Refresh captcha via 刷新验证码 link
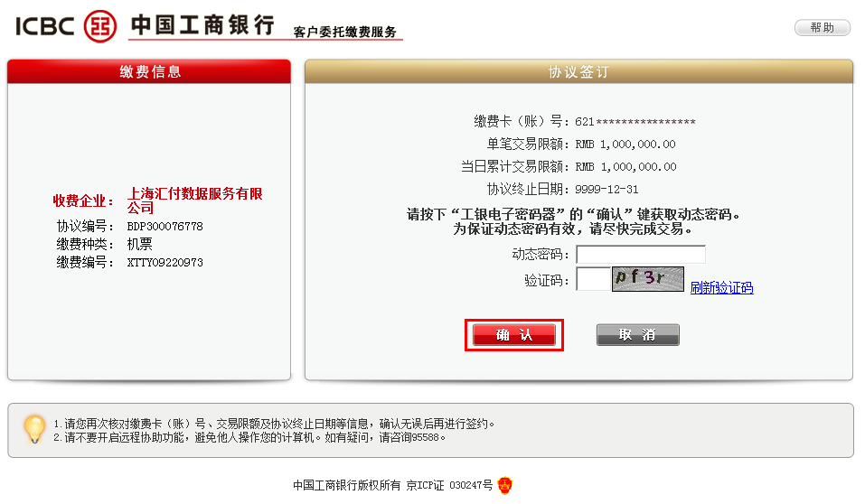This screenshot has width=865, height=504. pyautogui.click(x=721, y=287)
